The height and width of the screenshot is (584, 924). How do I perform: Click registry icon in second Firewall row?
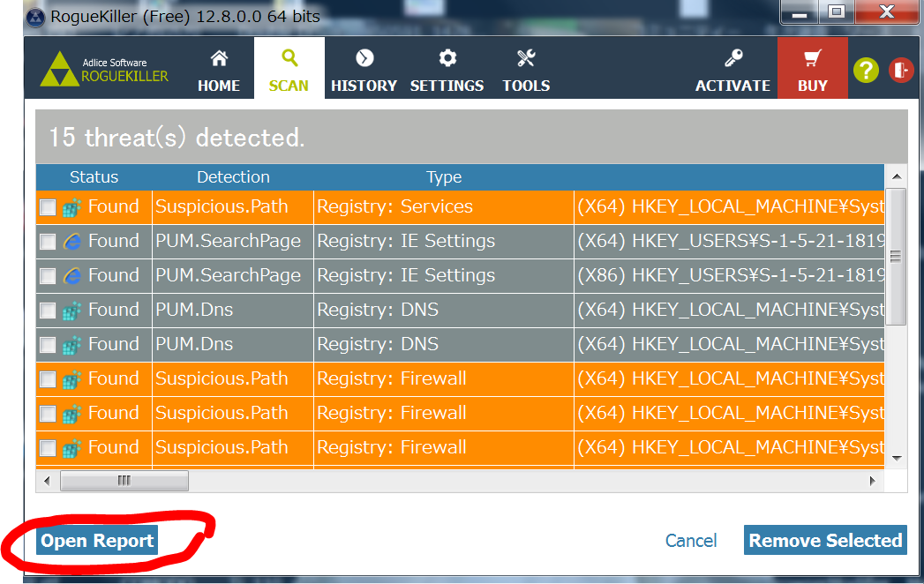click(x=71, y=414)
